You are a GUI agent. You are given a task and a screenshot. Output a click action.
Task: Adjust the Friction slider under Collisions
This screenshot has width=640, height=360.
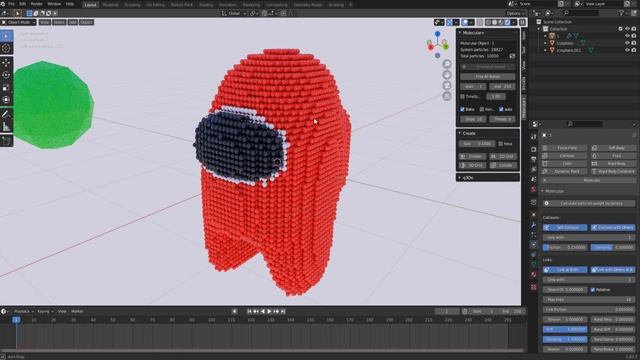(x=565, y=247)
